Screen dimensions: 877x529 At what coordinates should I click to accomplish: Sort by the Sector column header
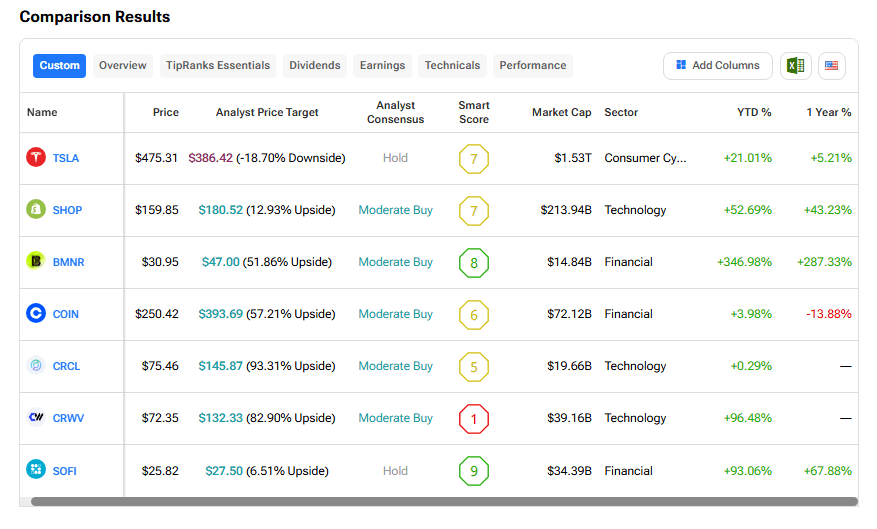[x=621, y=112]
